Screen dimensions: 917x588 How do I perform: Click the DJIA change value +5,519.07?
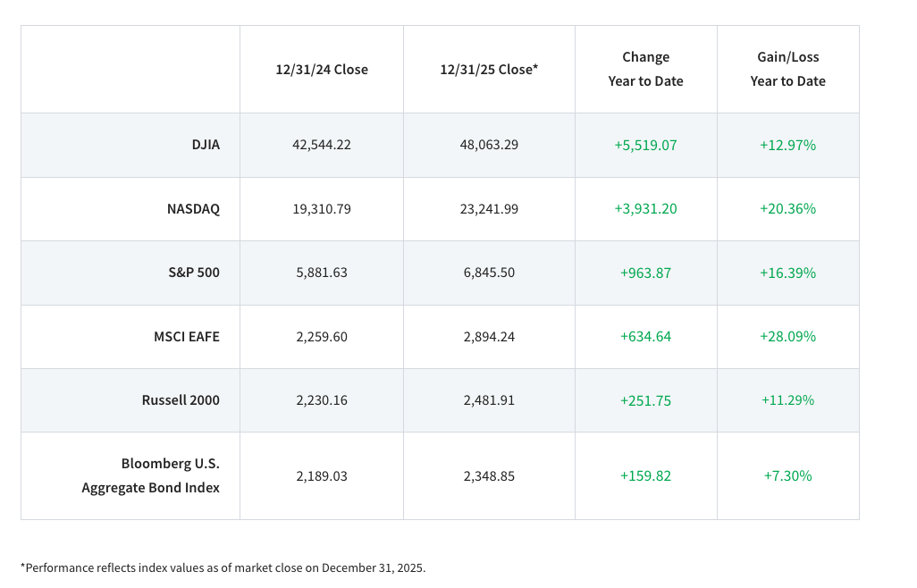pos(645,145)
